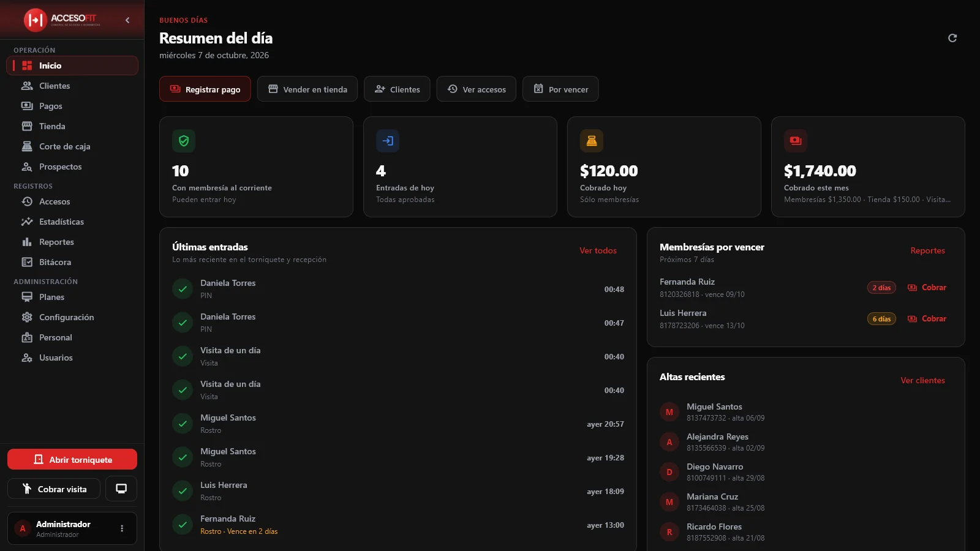The width and height of the screenshot is (980, 551).
Task: Click the blue Entradas de hoy icon
Action: tap(388, 141)
